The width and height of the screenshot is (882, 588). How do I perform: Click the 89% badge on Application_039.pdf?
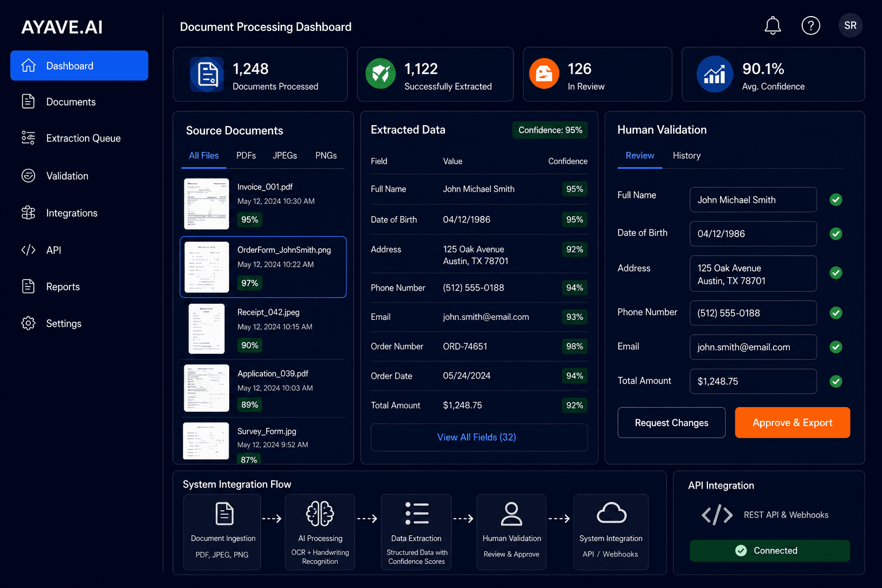(250, 405)
